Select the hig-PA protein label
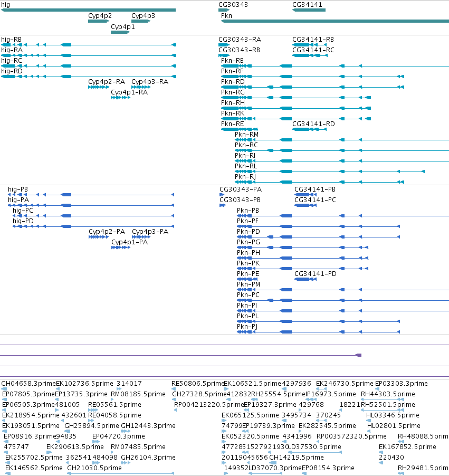Image resolution: width=449 pixels, height=476 pixels. pyautogui.click(x=18, y=200)
